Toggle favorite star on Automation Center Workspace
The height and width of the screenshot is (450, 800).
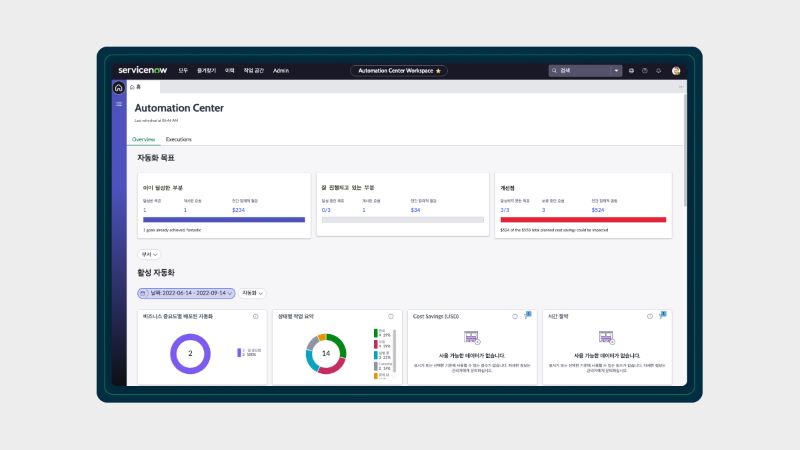click(438, 71)
